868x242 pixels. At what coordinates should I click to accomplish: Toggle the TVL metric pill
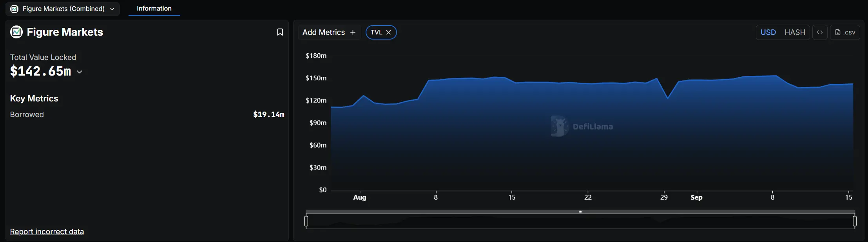pos(376,33)
